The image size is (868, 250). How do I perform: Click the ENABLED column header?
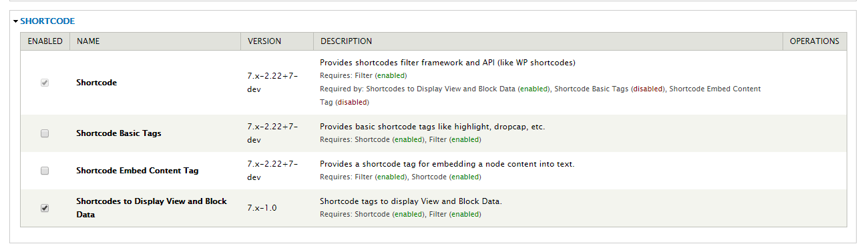pos(45,41)
